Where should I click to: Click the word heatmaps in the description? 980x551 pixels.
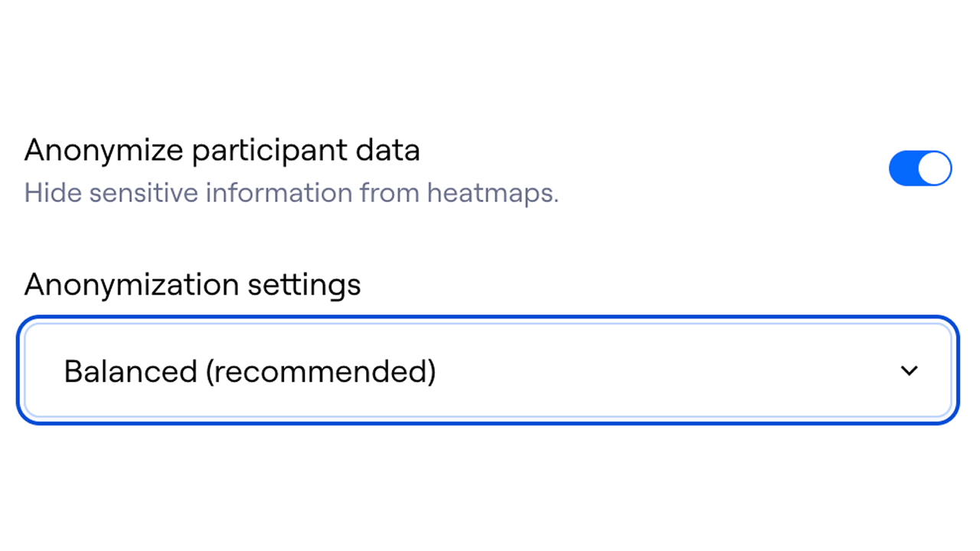pyautogui.click(x=492, y=193)
